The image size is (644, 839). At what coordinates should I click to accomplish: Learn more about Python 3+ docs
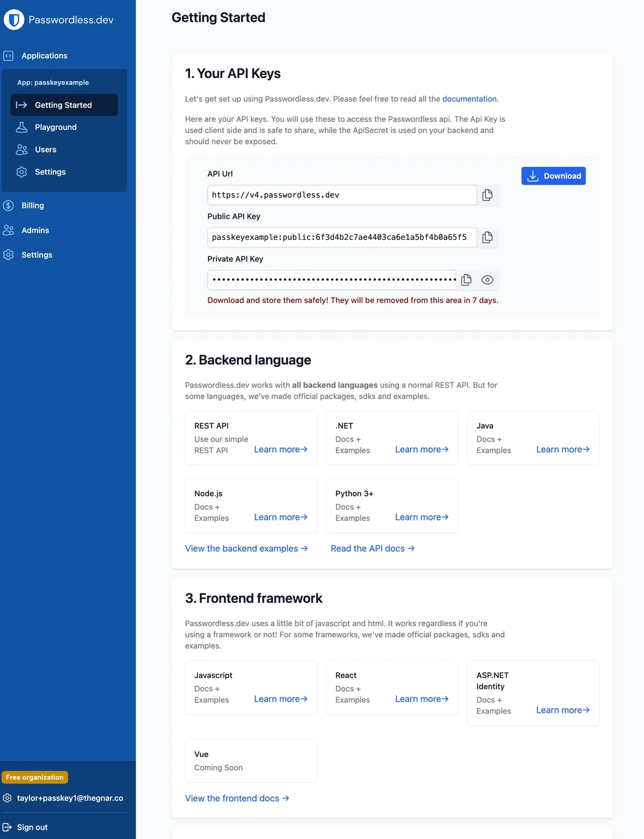pyautogui.click(x=422, y=517)
